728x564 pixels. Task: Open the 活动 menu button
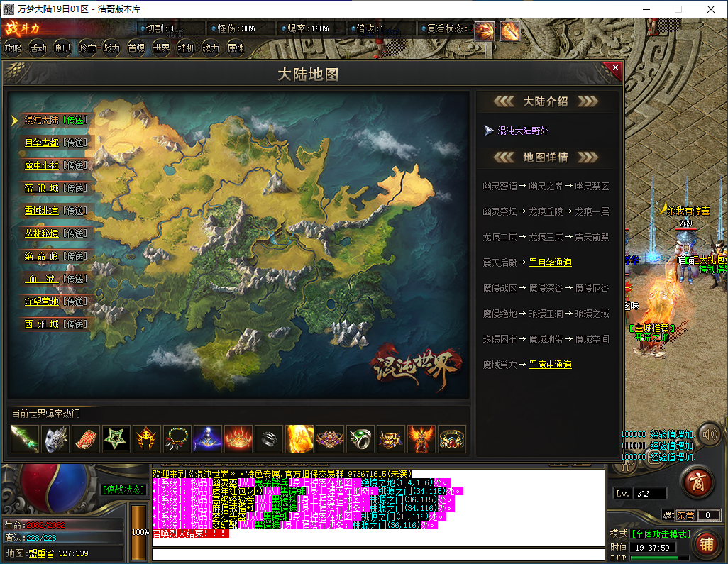click(x=38, y=48)
